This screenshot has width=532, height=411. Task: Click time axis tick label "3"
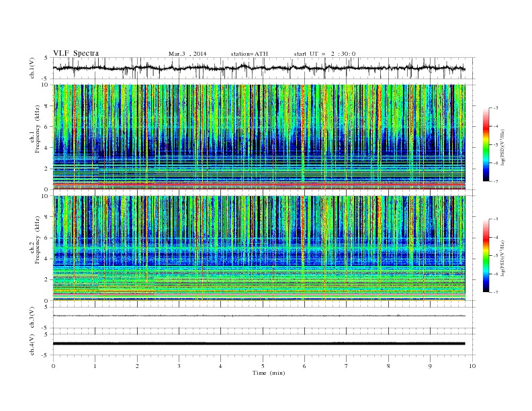coord(179,366)
